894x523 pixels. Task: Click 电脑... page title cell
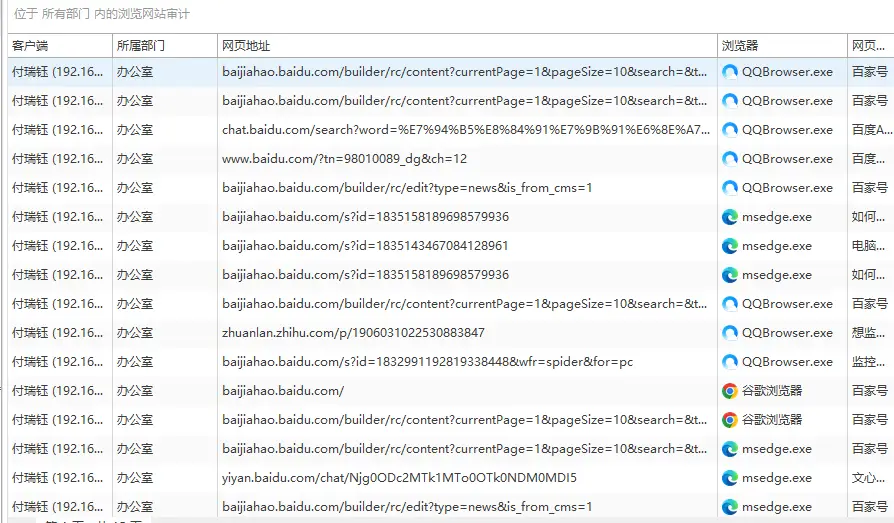point(868,246)
